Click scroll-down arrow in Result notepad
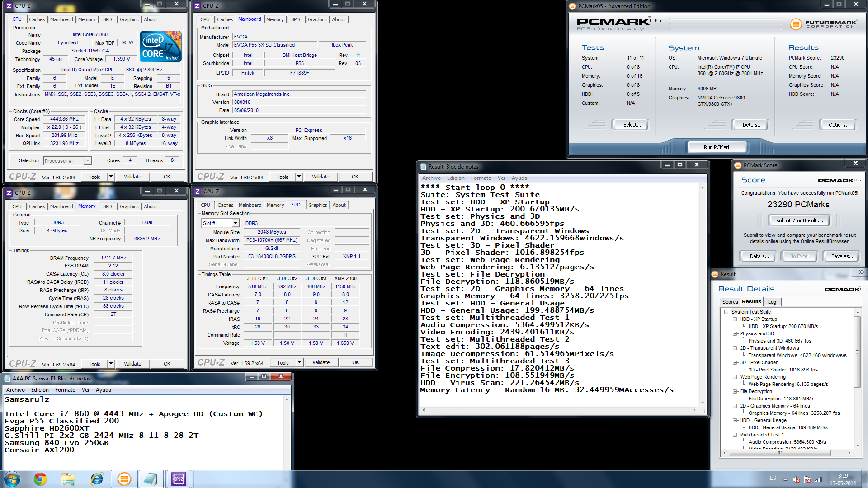 click(x=703, y=402)
